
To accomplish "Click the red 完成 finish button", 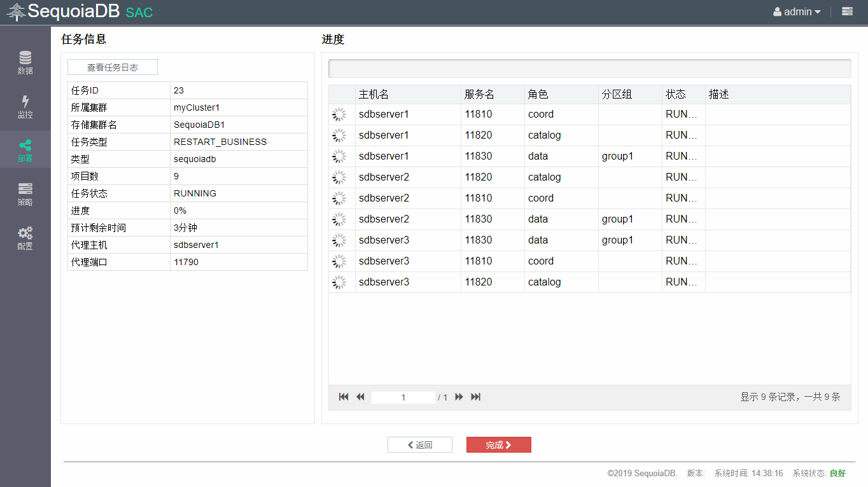I will click(x=499, y=445).
